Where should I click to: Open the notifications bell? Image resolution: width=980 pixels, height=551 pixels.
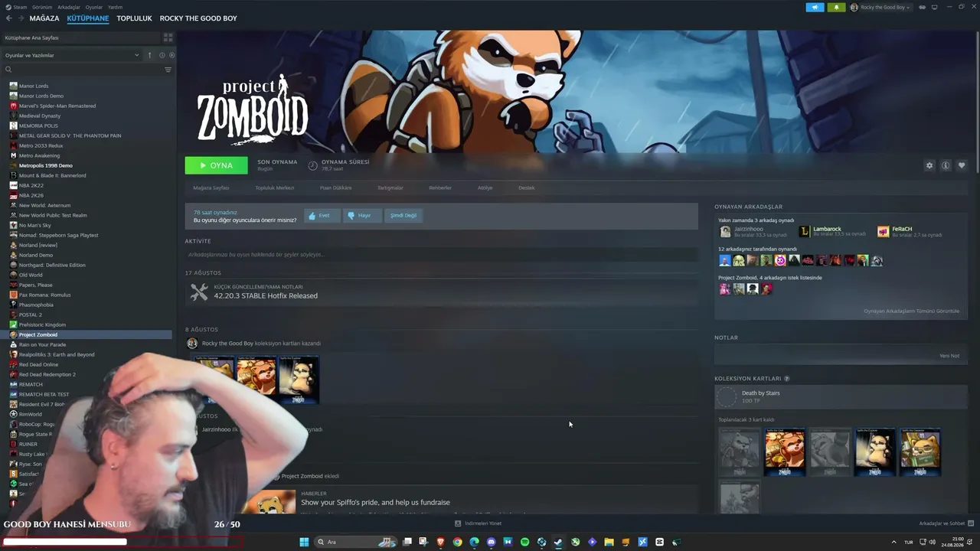point(836,8)
